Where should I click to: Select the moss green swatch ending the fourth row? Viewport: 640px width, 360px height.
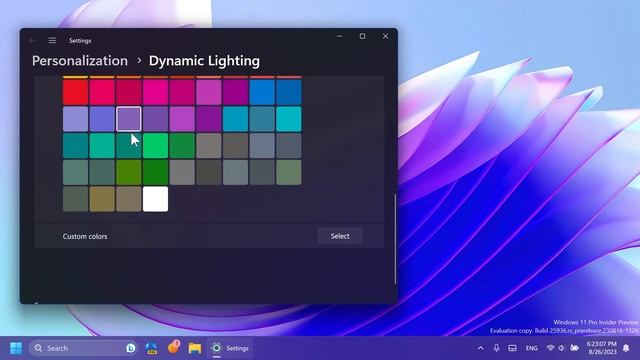click(289, 172)
